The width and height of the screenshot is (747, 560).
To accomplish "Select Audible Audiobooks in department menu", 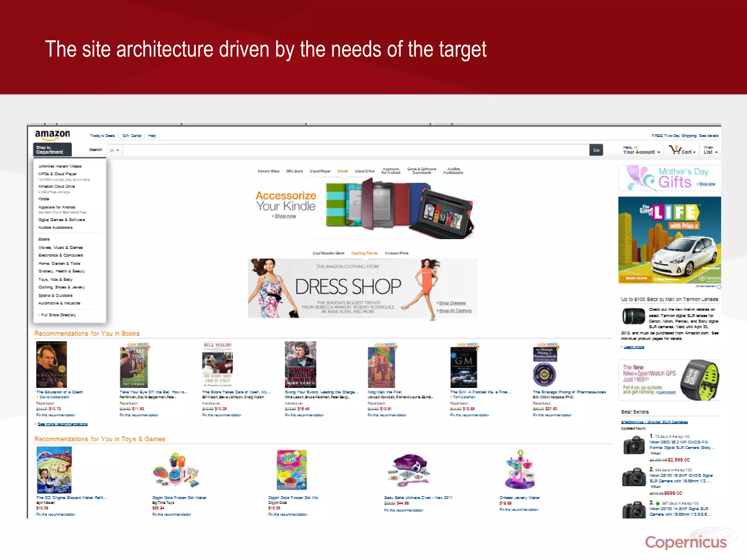I will pyautogui.click(x=55, y=227).
